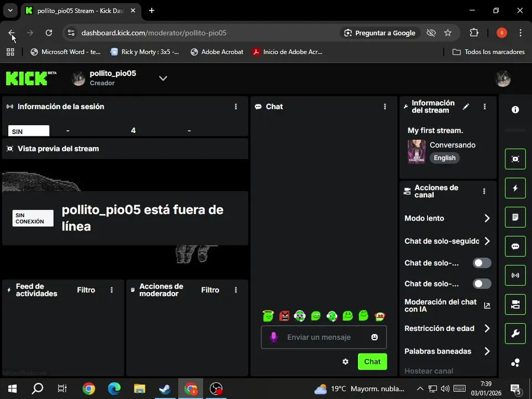Toggle first Chat de solo-... switch
532x399 pixels.
pyautogui.click(x=482, y=263)
